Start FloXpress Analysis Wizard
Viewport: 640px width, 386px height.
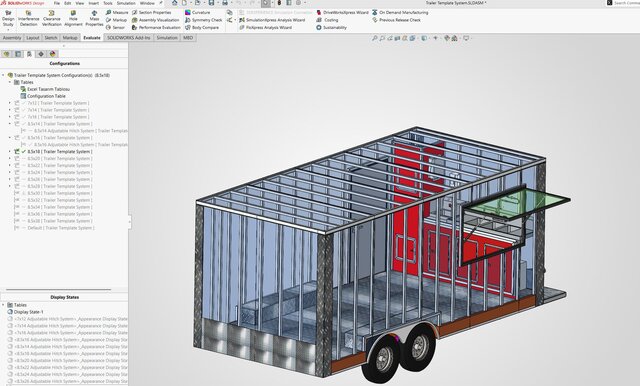265,27
